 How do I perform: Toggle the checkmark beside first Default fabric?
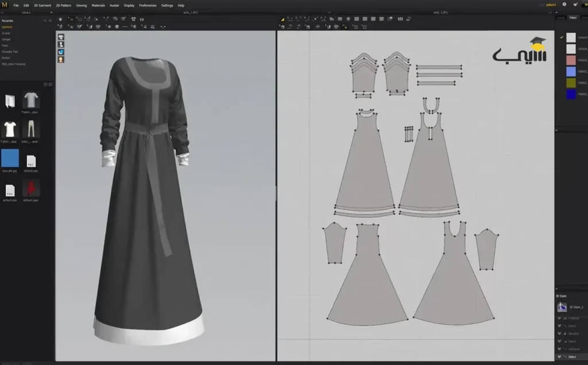tap(562, 37)
